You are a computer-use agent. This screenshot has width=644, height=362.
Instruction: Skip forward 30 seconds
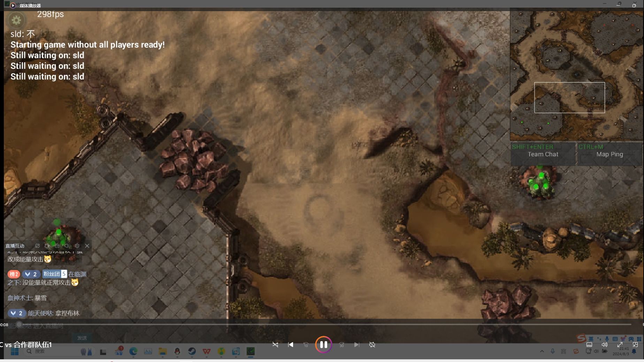[x=342, y=345]
